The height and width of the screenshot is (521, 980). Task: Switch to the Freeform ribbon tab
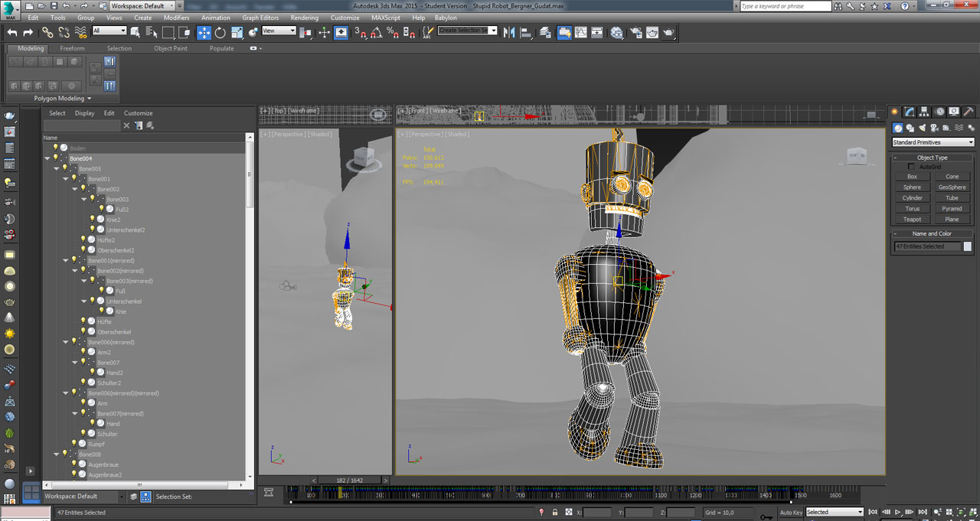(x=73, y=48)
